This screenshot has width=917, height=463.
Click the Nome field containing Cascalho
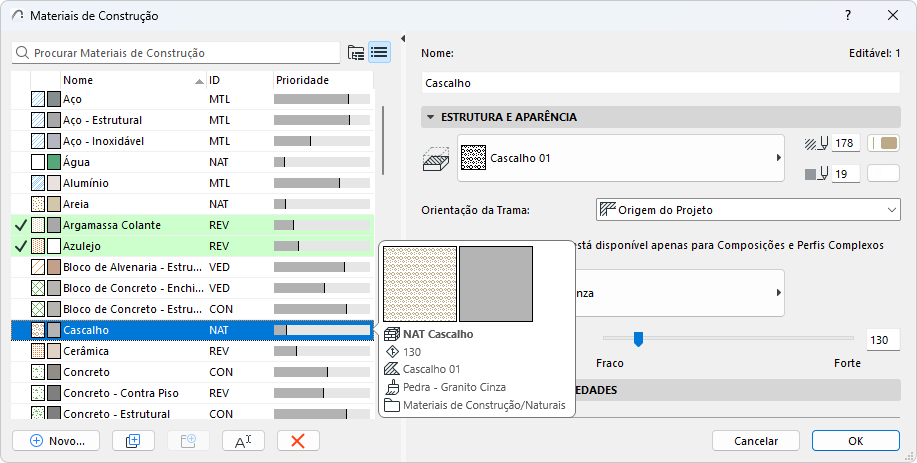coord(660,83)
